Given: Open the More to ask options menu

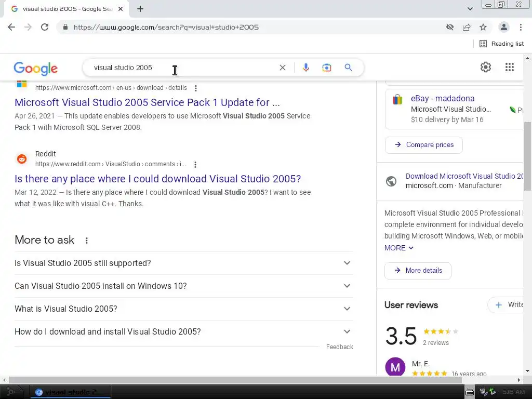Looking at the screenshot, I should pos(87,240).
